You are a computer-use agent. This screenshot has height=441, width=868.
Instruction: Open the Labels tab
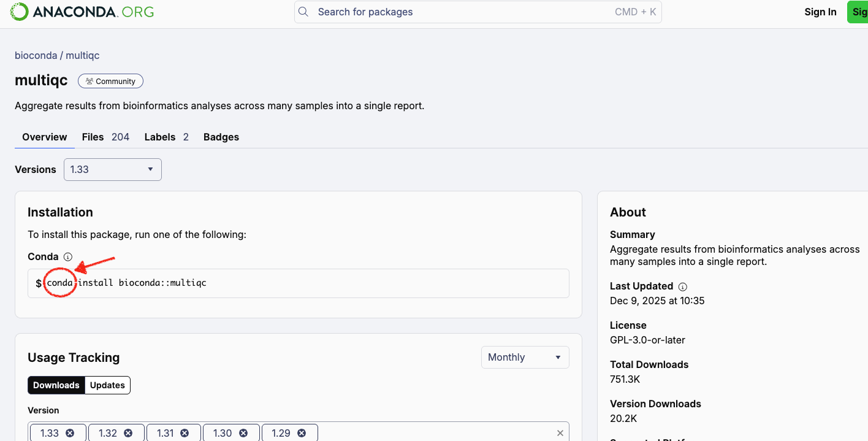[166, 137]
